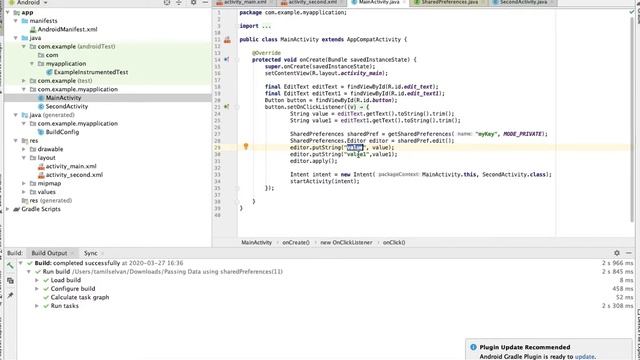Click the update link in plugin notification

coord(584,357)
